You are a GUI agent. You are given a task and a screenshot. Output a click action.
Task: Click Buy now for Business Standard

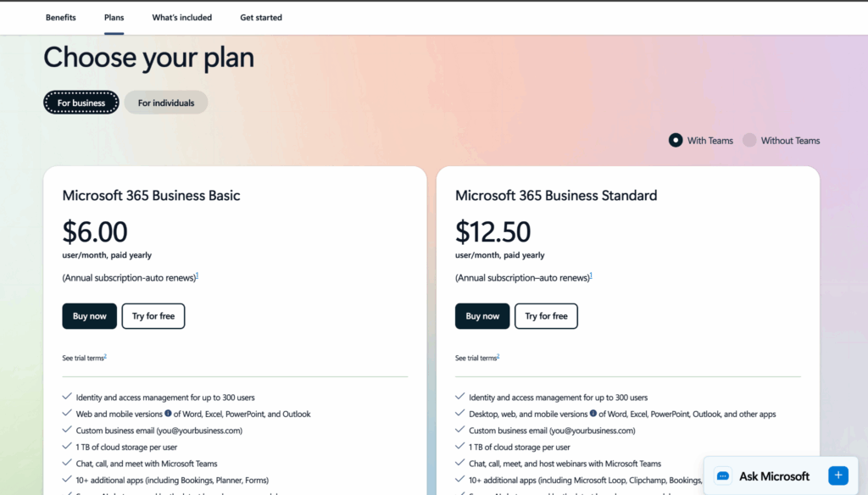click(x=482, y=316)
